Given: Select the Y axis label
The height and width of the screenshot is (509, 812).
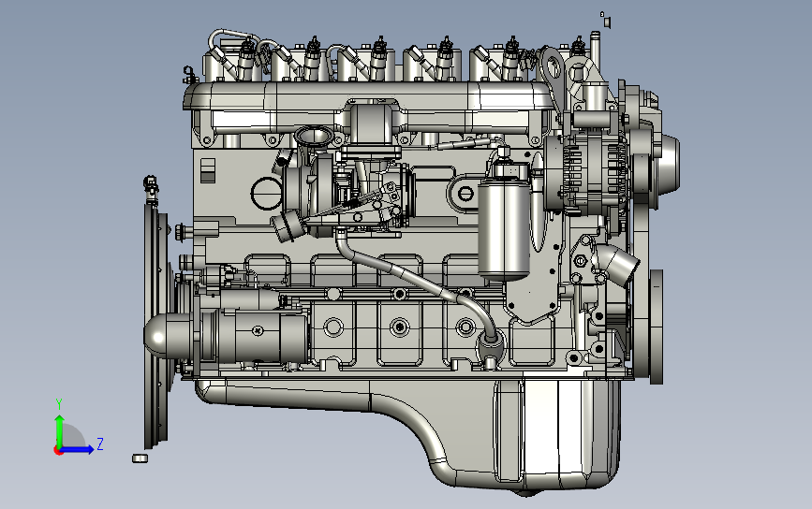Looking at the screenshot, I should (59, 404).
